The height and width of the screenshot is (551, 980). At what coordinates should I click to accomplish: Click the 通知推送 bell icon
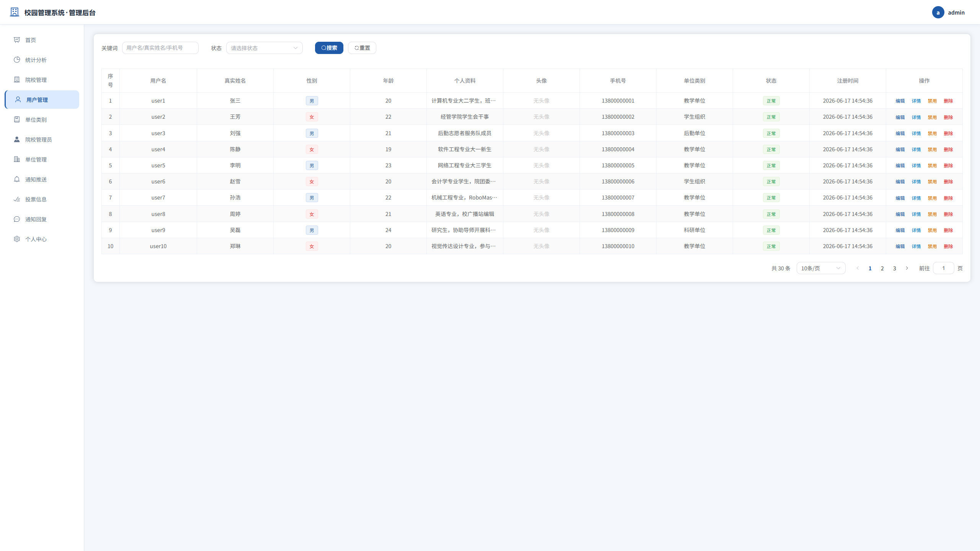(17, 179)
